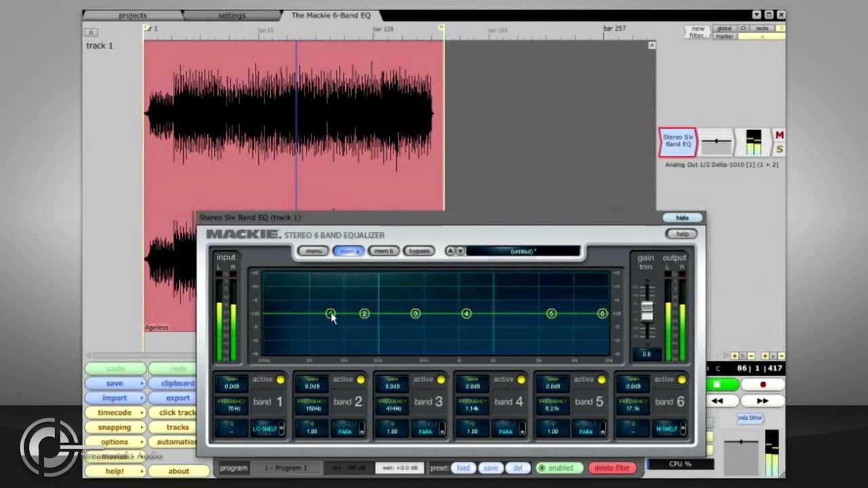Open band 3 PARA filter type selector
This screenshot has height=488, width=868.
429,428
